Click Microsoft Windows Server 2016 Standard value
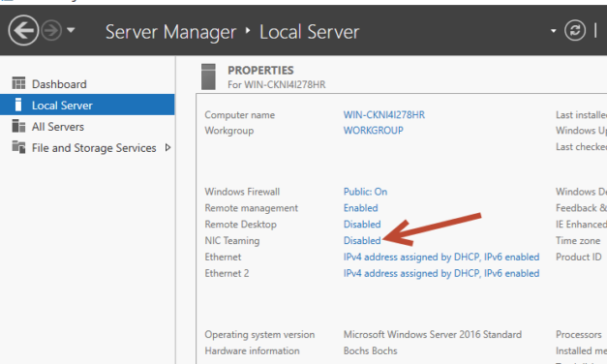 (433, 334)
